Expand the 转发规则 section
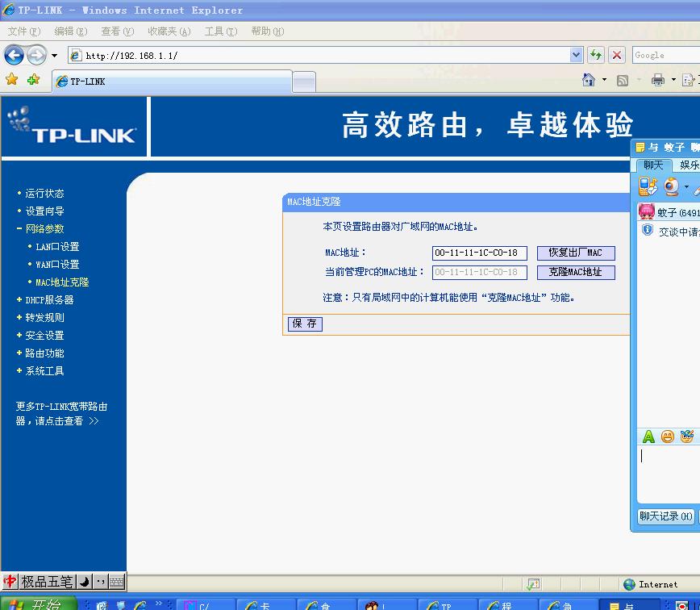The height and width of the screenshot is (610, 700). [x=44, y=317]
